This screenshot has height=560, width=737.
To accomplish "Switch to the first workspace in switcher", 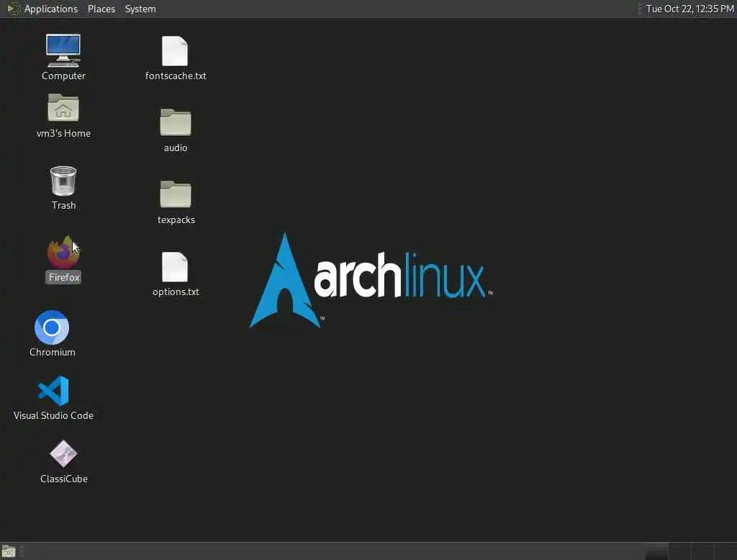I will pyautogui.click(x=656, y=551).
